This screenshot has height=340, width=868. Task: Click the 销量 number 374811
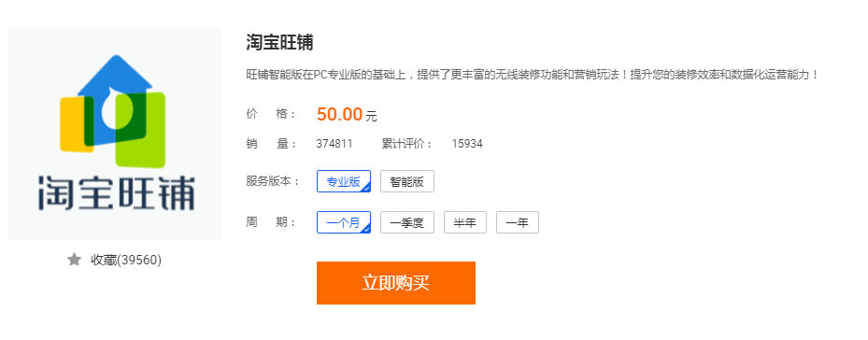(x=334, y=144)
